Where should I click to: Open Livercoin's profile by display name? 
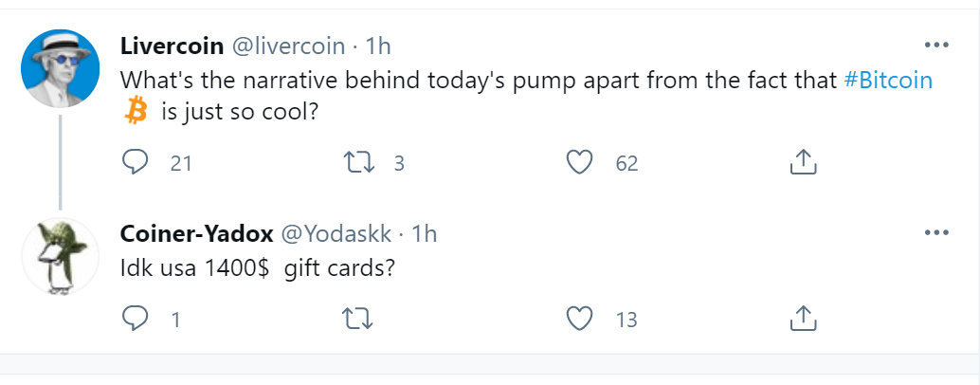coord(172,46)
